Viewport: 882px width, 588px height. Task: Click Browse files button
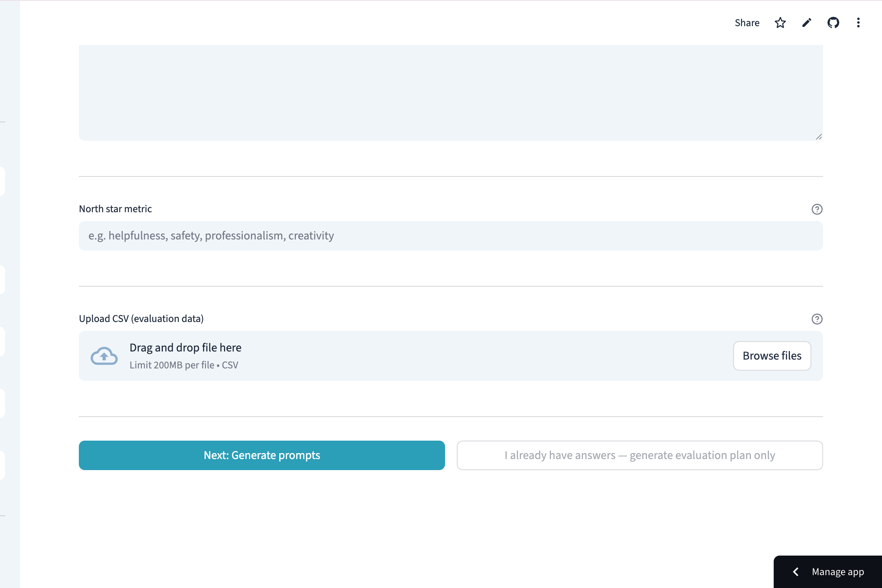click(772, 356)
